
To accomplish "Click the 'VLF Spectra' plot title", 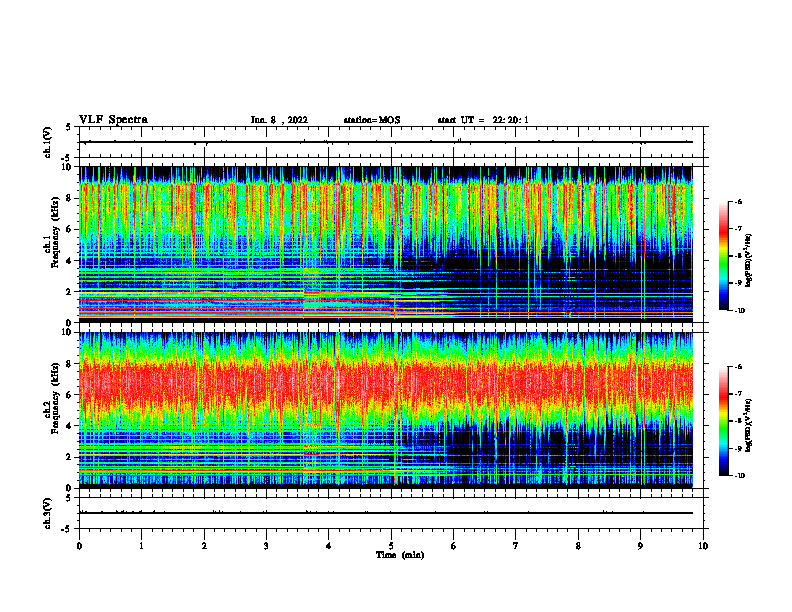I will point(113,120).
